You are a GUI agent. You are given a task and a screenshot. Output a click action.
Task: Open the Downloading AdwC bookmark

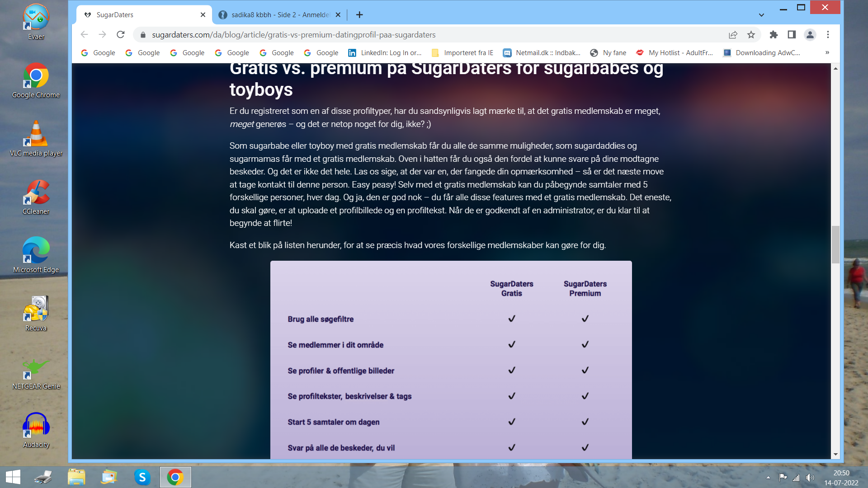coord(762,53)
